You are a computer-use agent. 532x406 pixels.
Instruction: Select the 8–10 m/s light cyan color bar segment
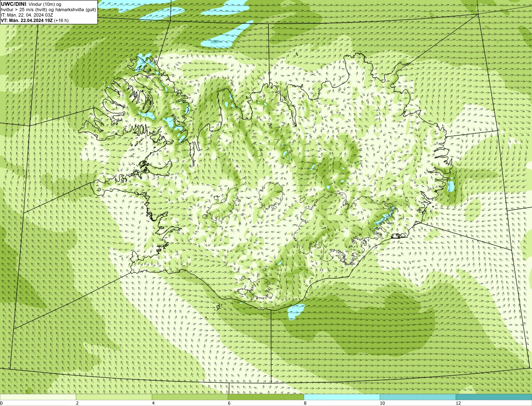pyautogui.click(x=342, y=397)
